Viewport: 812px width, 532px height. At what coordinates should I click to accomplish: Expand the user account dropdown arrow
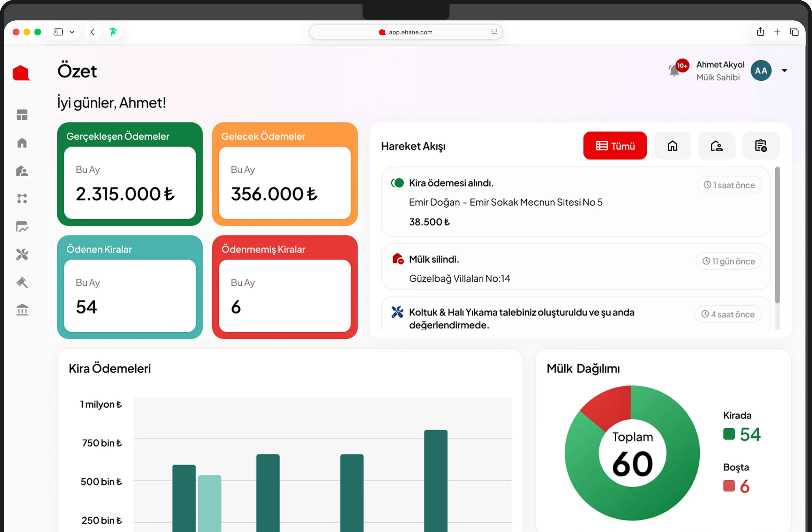click(784, 70)
